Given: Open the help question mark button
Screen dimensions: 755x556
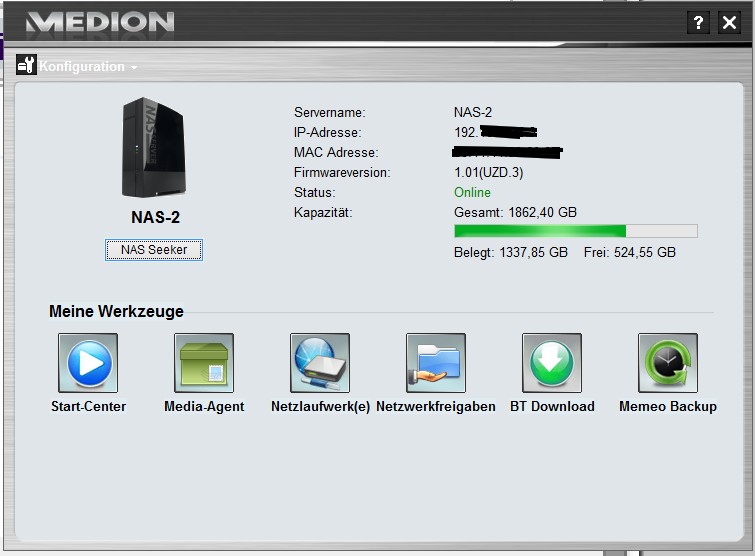Looking at the screenshot, I should tap(698, 23).
